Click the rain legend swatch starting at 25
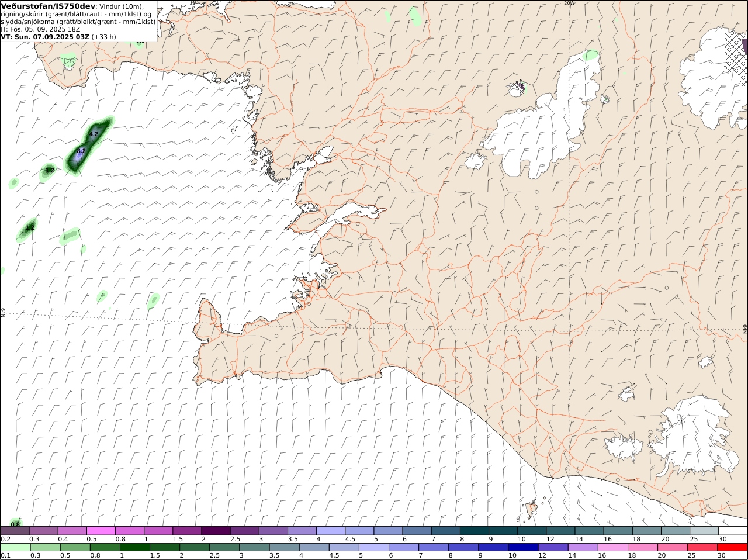 [702, 547]
